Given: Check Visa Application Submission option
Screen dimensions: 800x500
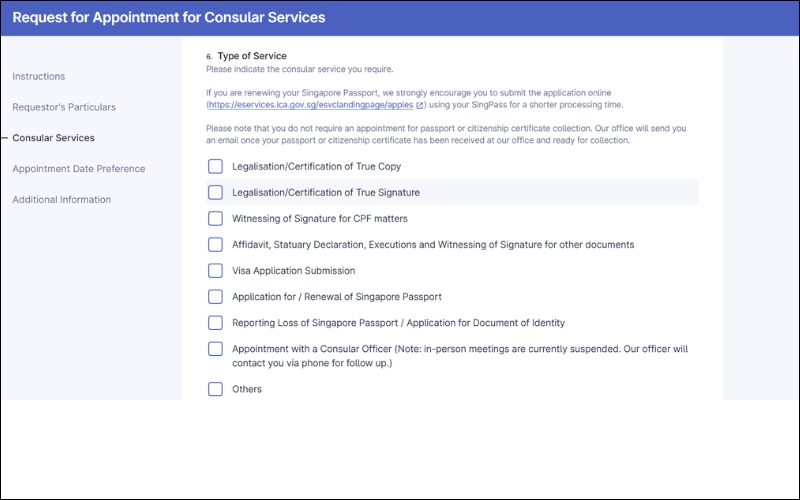Looking at the screenshot, I should click(215, 270).
